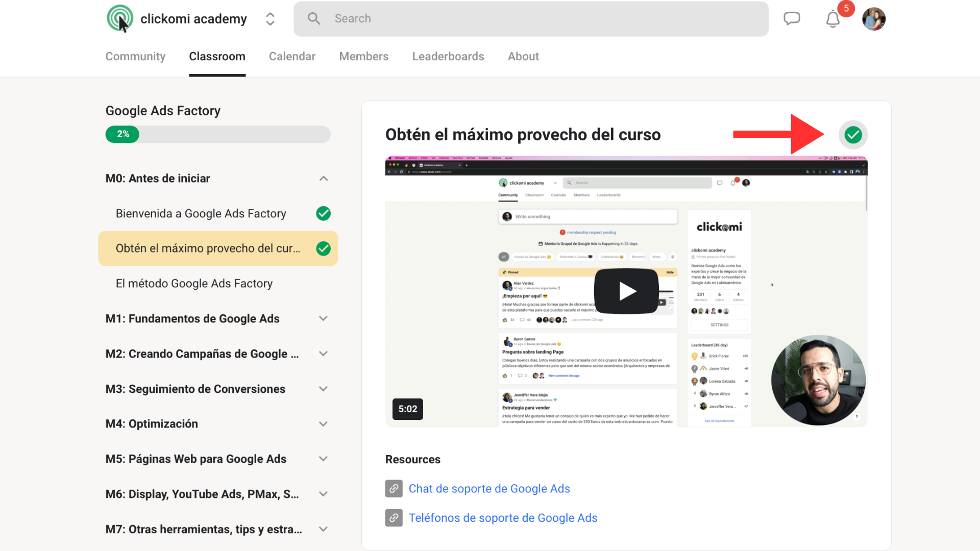Open the notifications bell

[x=833, y=19]
